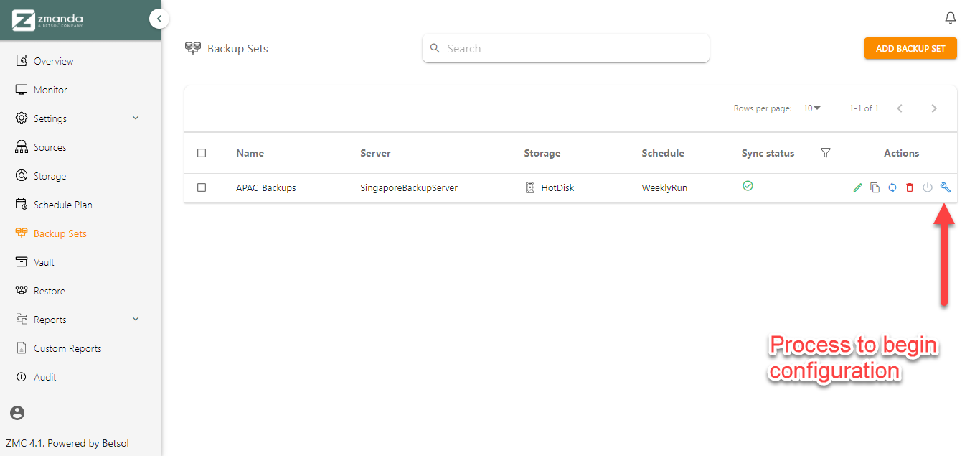Click the search magnifier icon
Viewport: 980px width, 456px height.
click(435, 48)
